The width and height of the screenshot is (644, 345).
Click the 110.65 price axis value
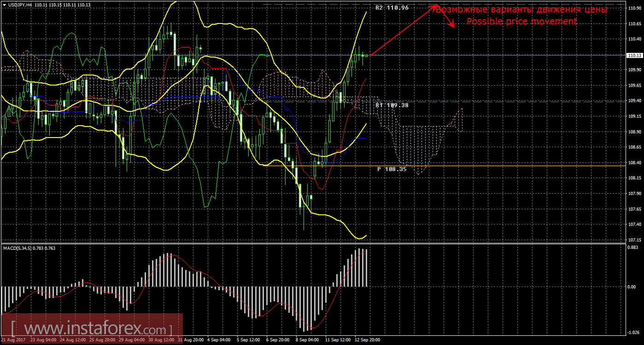point(635,23)
